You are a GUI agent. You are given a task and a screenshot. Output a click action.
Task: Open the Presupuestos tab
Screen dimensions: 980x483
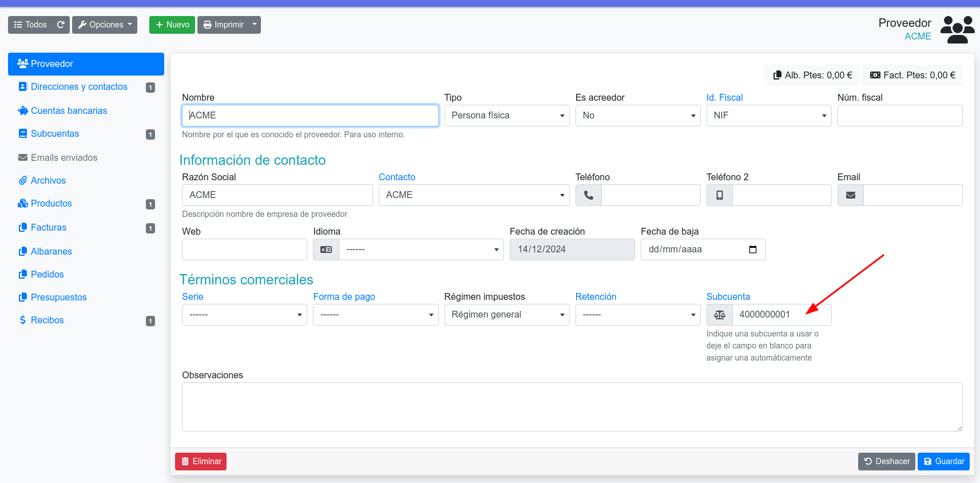pyautogui.click(x=86, y=297)
